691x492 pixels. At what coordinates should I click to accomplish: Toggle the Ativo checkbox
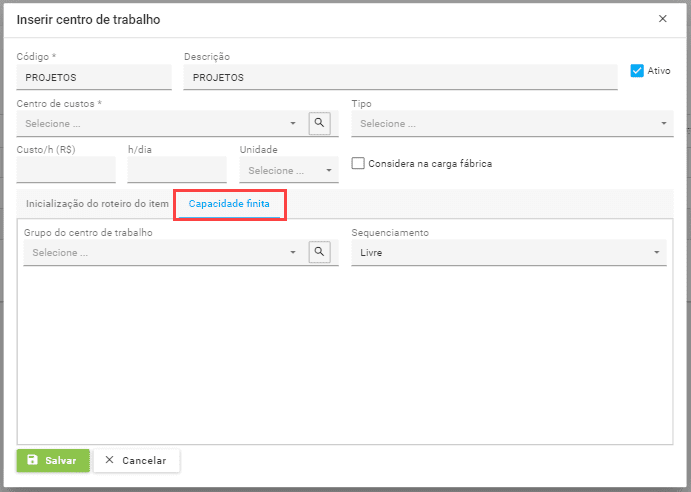tap(637, 71)
